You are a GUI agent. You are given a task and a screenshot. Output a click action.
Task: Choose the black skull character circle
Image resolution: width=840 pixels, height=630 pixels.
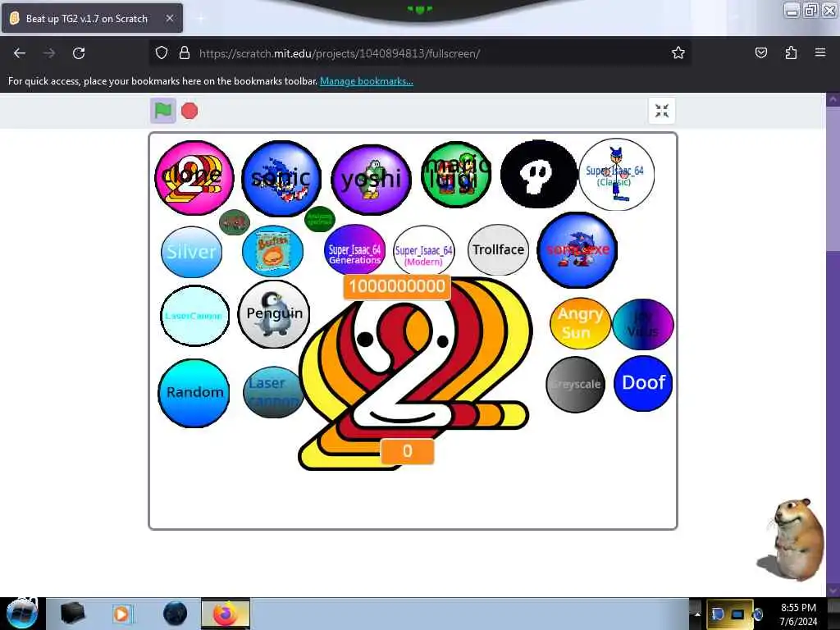[x=538, y=174]
